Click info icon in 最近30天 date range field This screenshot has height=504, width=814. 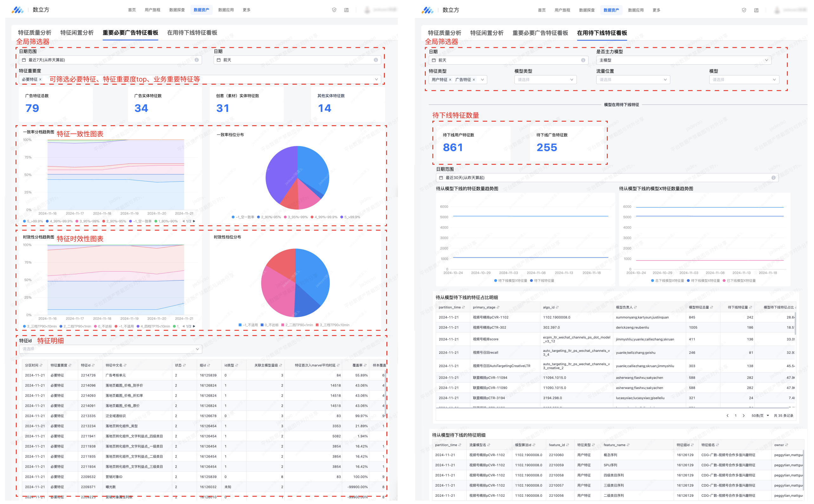773,178
